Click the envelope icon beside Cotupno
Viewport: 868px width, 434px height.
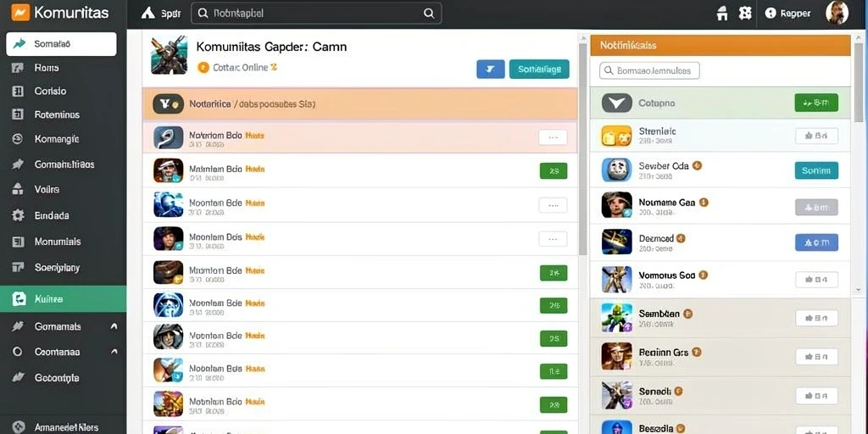coord(617,103)
